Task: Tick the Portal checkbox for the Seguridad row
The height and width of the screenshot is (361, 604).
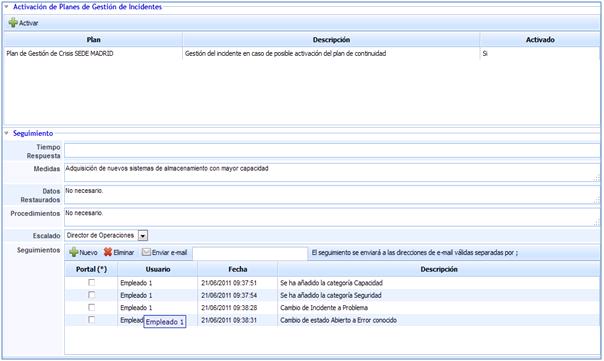Action: [x=91, y=295]
